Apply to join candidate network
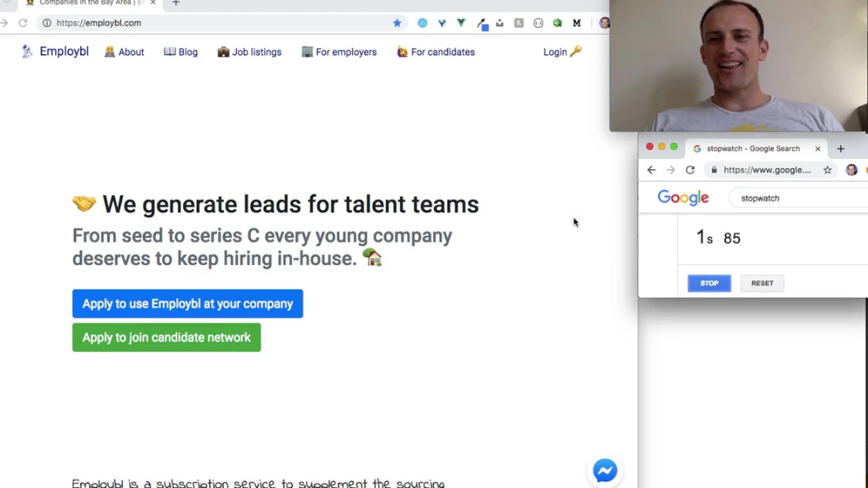Viewport: 868px width, 488px height. pos(166,338)
